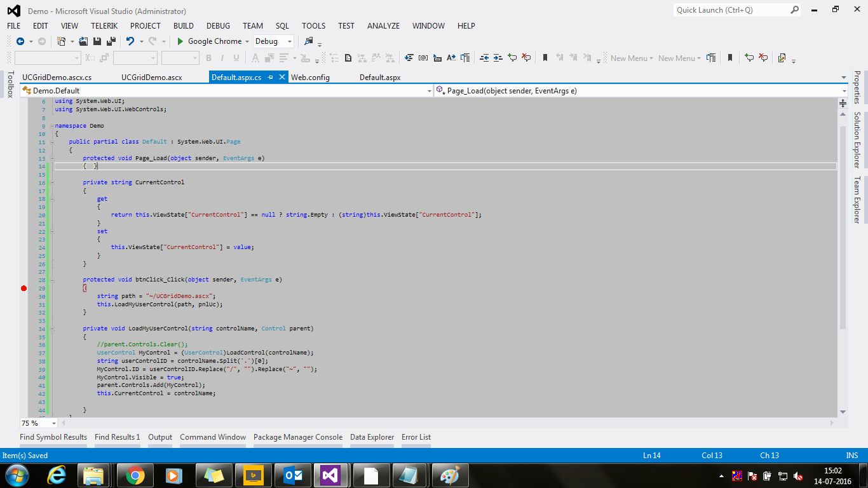Screen dimensions: 868x488
Task: Click the Decrease Indent icon
Action: [484, 58]
